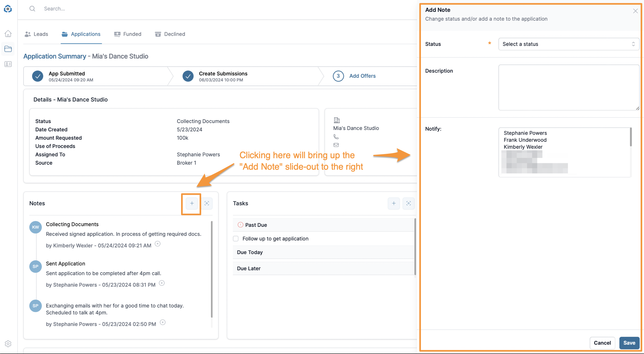Open the 'Select a status' dropdown
This screenshot has height=354, width=644.
coord(569,44)
